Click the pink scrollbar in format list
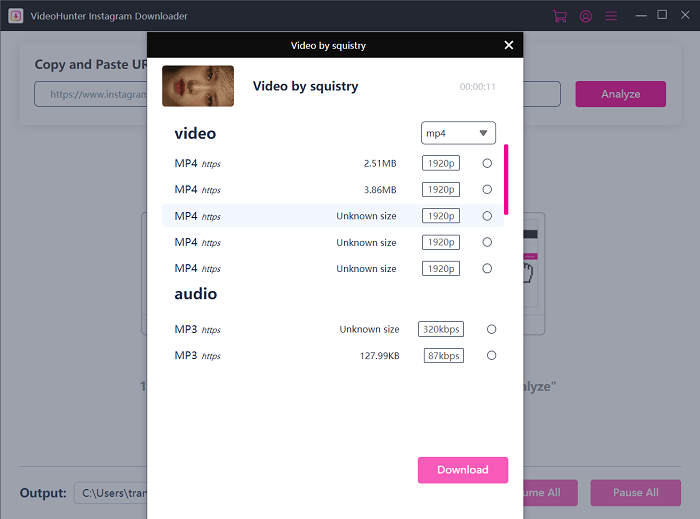The width and height of the screenshot is (700, 519). 506,179
